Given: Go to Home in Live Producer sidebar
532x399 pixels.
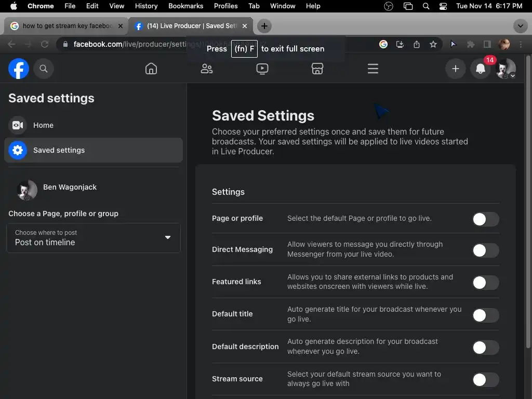Looking at the screenshot, I should (x=43, y=125).
